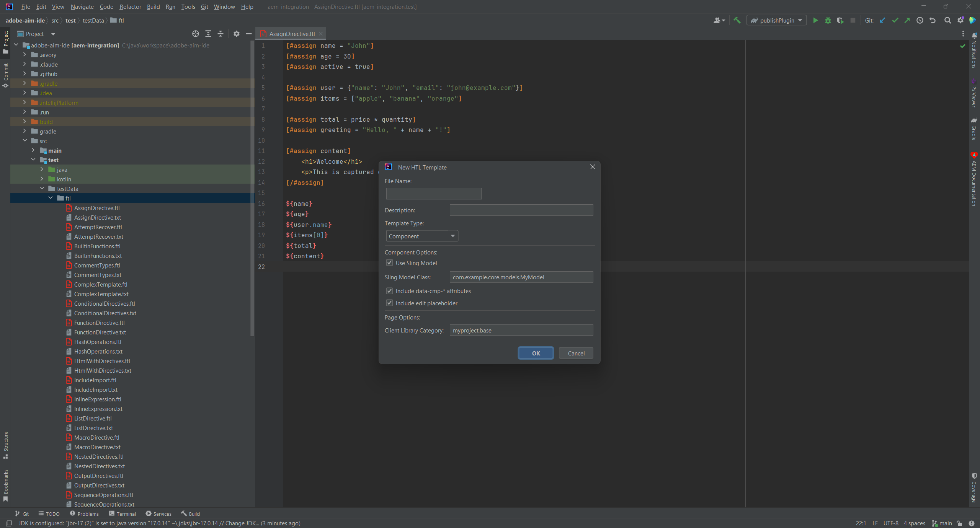Toggle Include data-cmp-* attributes checkbox

tap(389, 291)
